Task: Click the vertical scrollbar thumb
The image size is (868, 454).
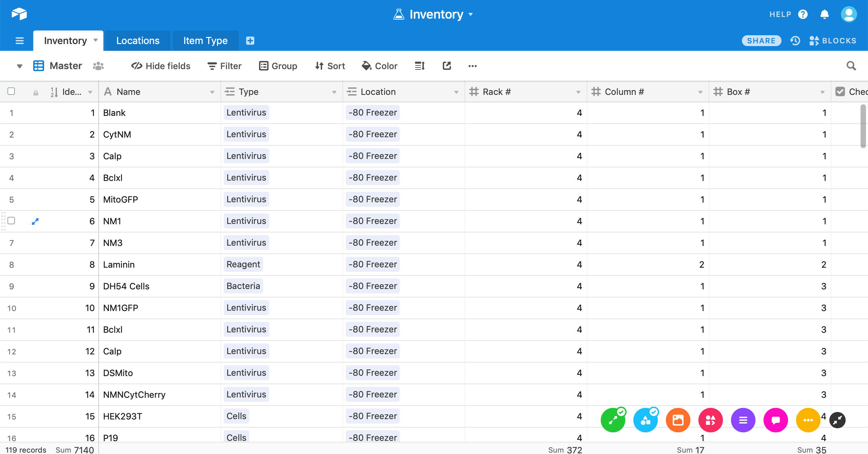Action: click(863, 126)
